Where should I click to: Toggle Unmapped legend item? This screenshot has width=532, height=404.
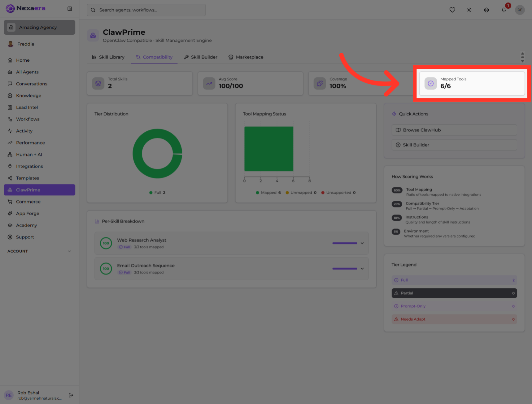[301, 193]
